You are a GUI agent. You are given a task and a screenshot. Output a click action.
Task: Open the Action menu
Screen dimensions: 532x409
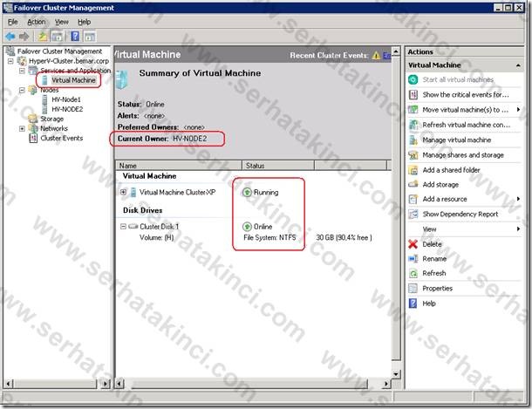[37, 22]
